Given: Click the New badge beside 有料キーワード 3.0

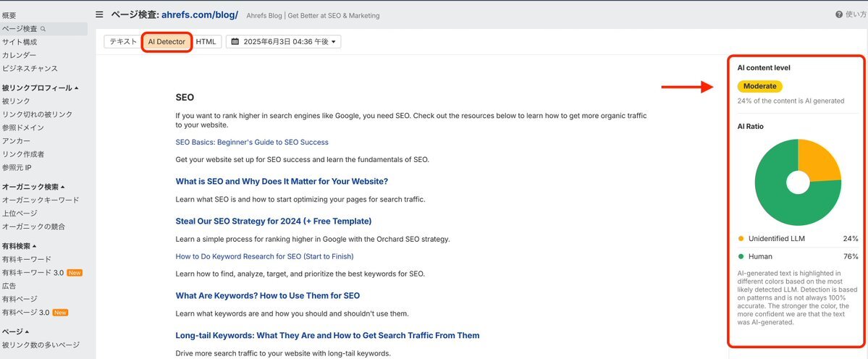Looking at the screenshot, I should click(x=75, y=273).
